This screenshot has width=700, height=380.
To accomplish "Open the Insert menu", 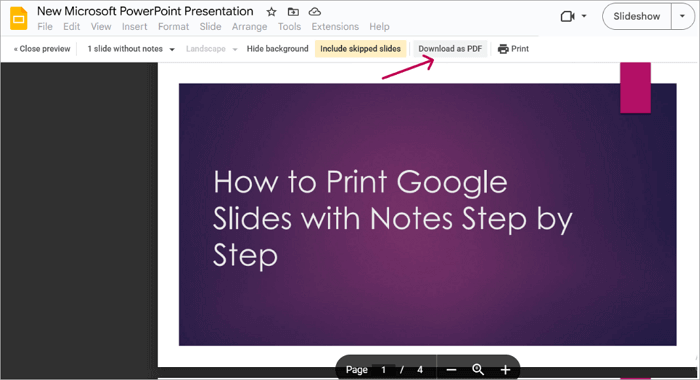I will tap(134, 27).
